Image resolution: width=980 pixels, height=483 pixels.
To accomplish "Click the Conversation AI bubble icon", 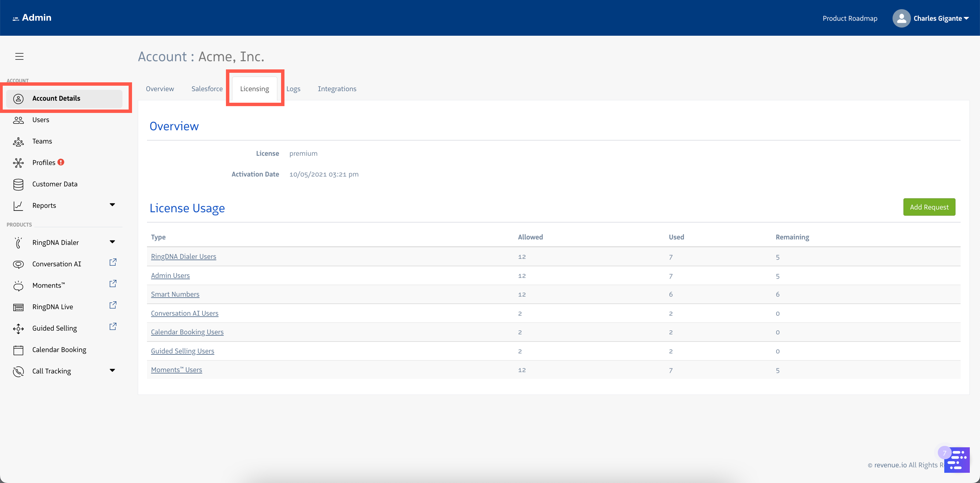I will 18,264.
